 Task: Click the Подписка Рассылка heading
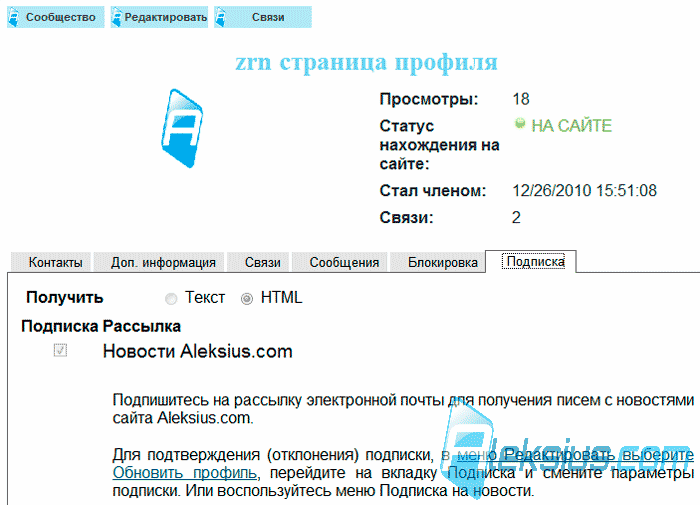[101, 326]
